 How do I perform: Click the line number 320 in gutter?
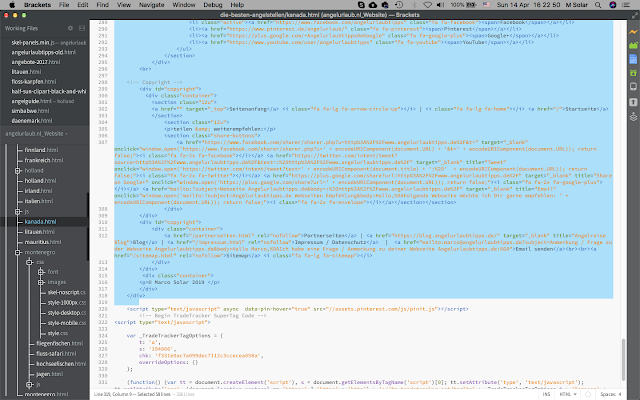pos(102,309)
